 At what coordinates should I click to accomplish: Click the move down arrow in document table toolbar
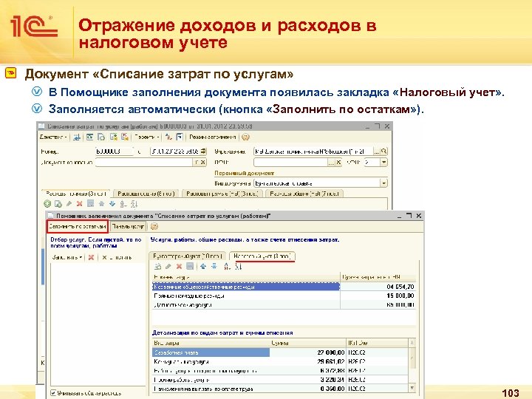coord(112,204)
